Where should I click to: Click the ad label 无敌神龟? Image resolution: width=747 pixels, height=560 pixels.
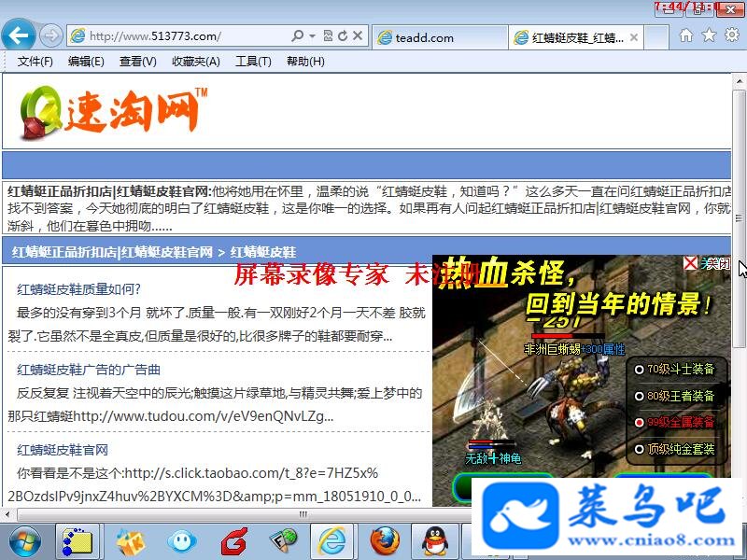(x=493, y=458)
